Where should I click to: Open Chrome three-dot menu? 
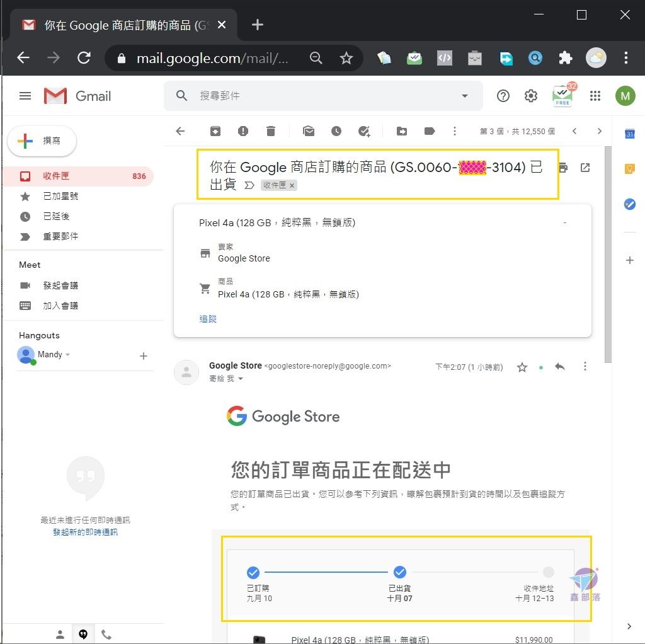tap(625, 58)
